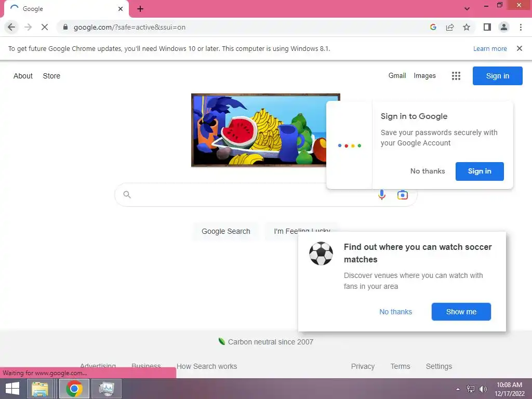Go to Gmail
This screenshot has width=532, height=399.
click(397, 76)
